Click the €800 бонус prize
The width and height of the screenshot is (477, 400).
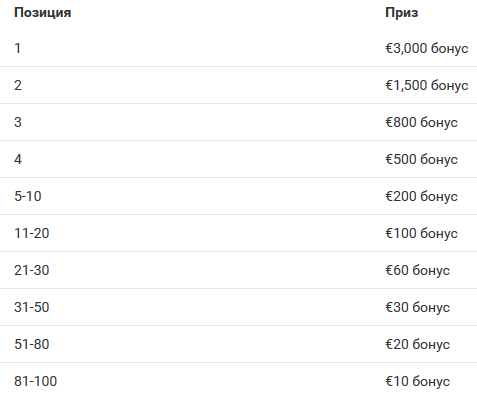click(421, 122)
